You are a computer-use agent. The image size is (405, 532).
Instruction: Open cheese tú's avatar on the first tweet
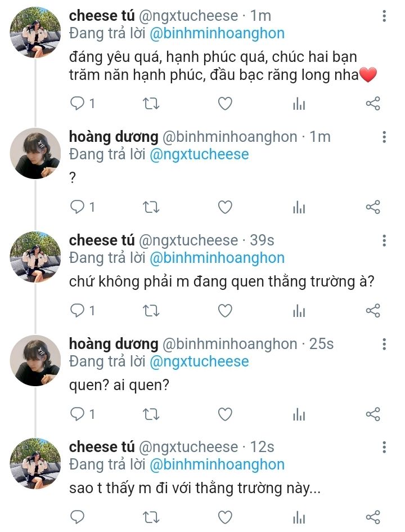click(x=35, y=33)
